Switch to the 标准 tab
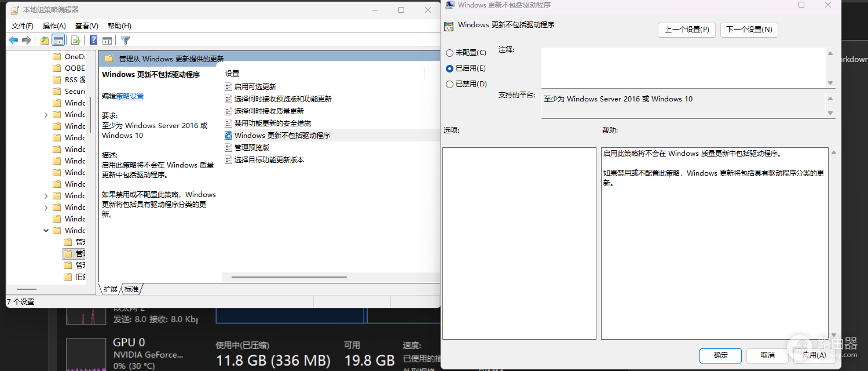Viewport: 868px width, 371px height. click(131, 289)
